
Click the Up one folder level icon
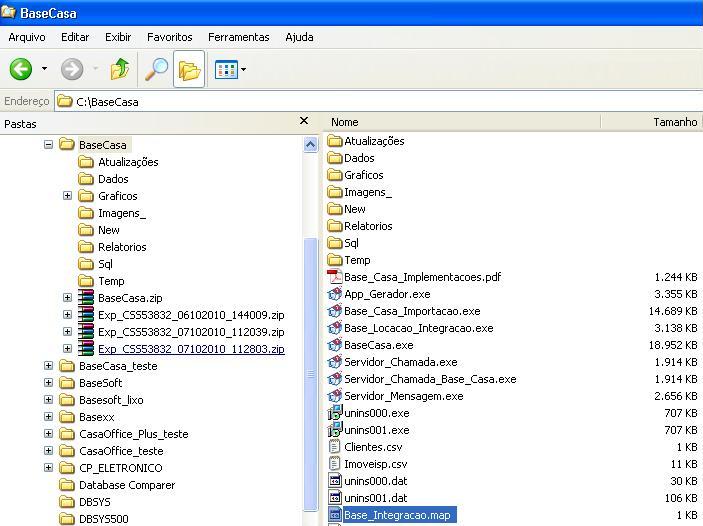120,69
